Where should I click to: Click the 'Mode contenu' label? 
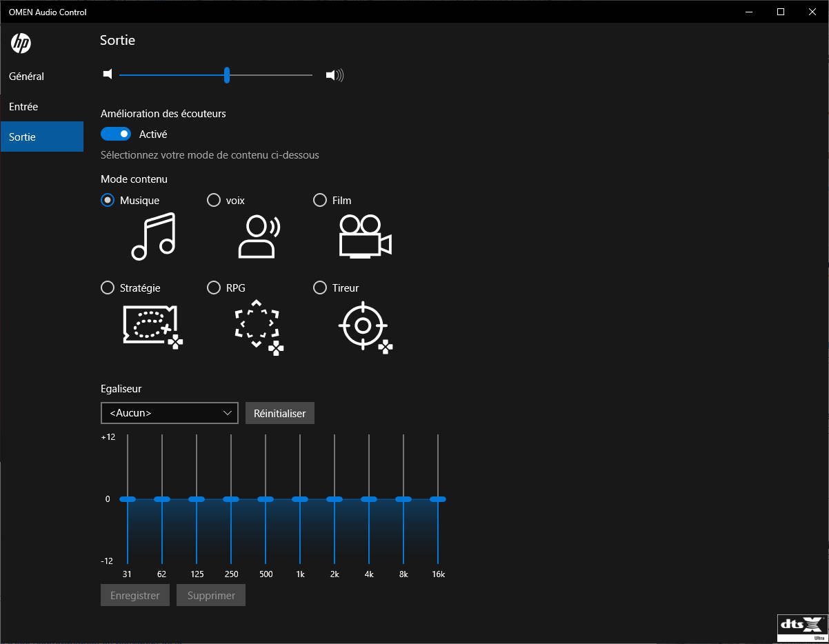[134, 179]
